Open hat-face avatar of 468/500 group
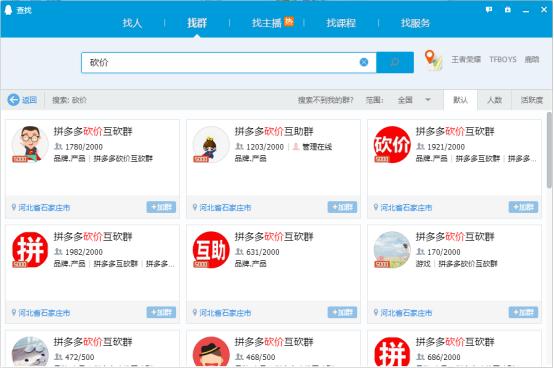Image resolution: width=554 pixels, height=369 pixels. [x=211, y=352]
